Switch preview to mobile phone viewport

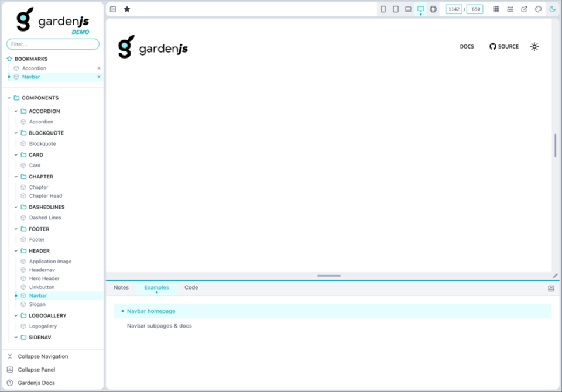[383, 9]
